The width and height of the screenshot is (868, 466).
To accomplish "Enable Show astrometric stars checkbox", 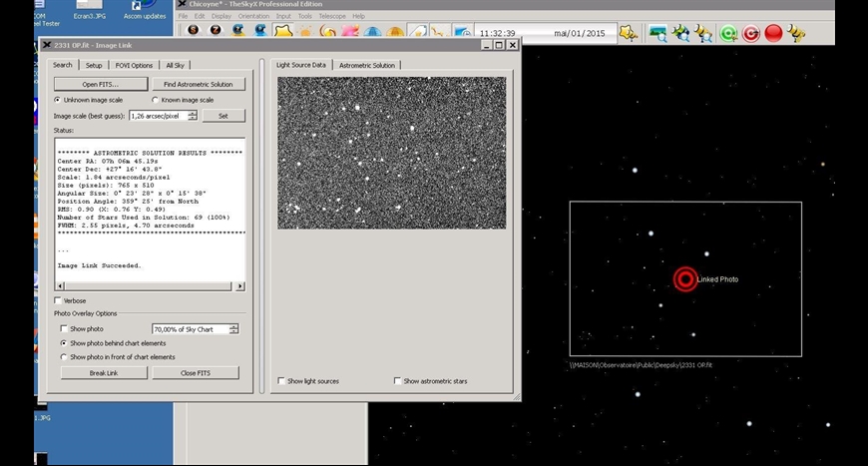I will click(x=398, y=381).
